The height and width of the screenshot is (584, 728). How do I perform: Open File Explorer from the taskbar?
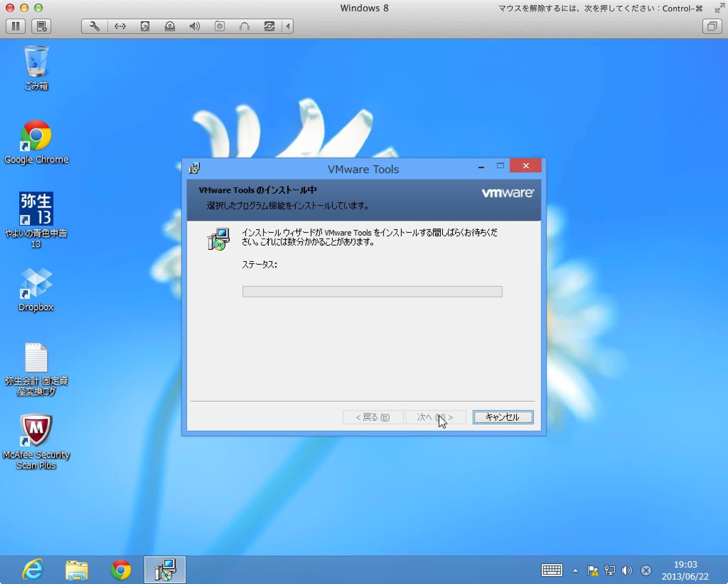(76, 570)
